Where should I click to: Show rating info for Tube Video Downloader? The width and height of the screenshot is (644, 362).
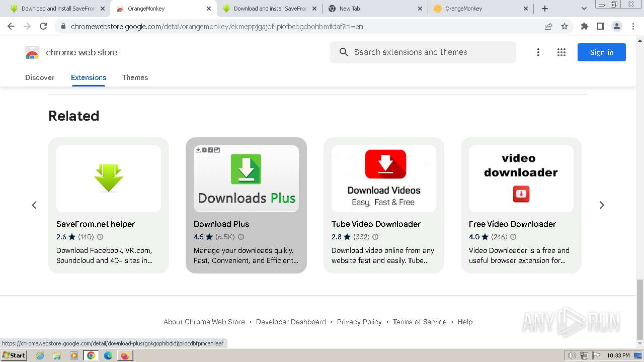(x=375, y=237)
